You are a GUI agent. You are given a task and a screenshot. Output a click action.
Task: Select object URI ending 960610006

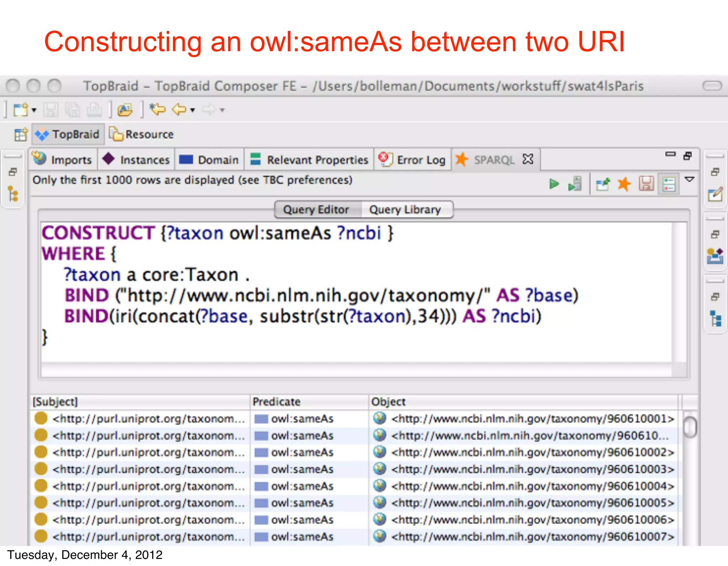[533, 520]
